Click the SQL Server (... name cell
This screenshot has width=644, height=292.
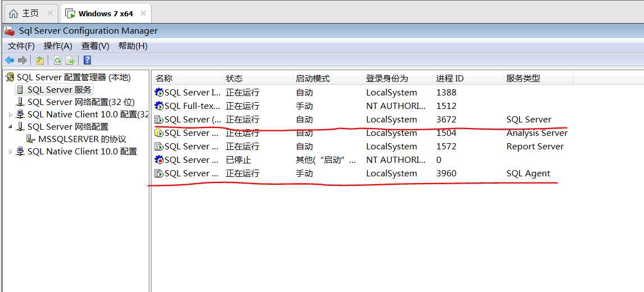192,120
